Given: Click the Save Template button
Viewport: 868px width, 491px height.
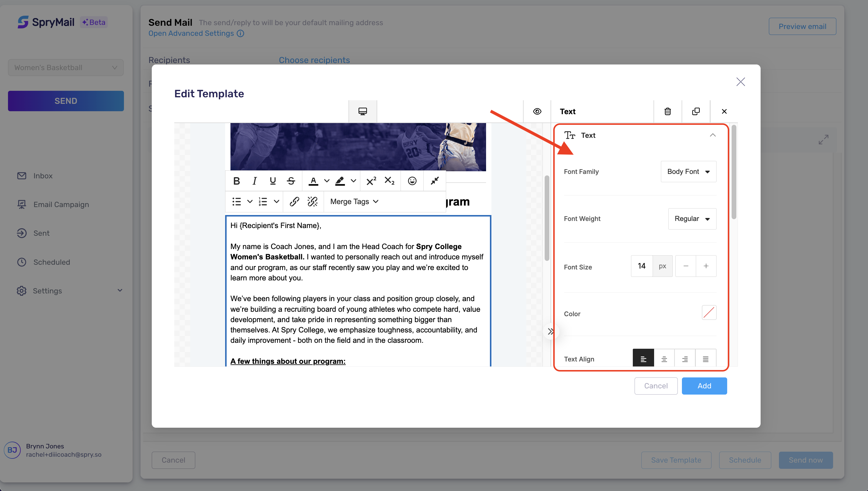Looking at the screenshot, I should [x=676, y=460].
